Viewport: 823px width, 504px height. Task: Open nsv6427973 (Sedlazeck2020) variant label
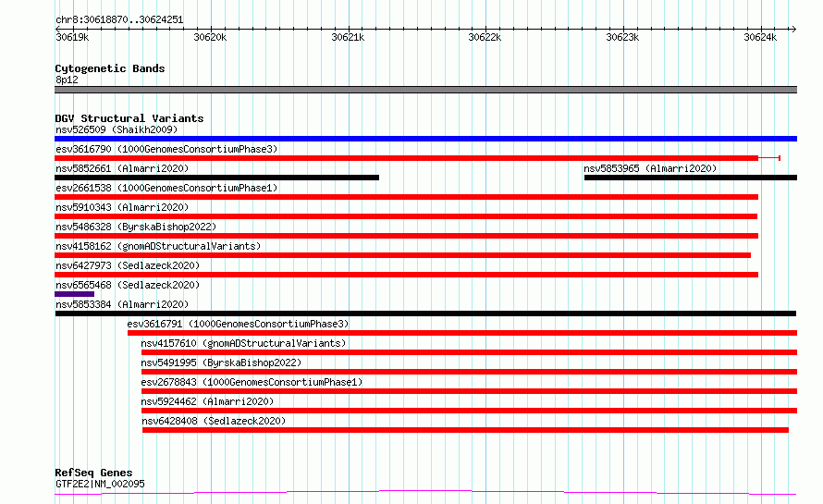[128, 265]
